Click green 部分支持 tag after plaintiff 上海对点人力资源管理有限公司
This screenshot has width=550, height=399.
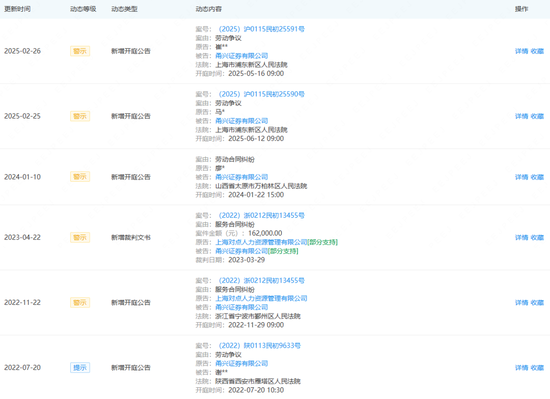323,242
